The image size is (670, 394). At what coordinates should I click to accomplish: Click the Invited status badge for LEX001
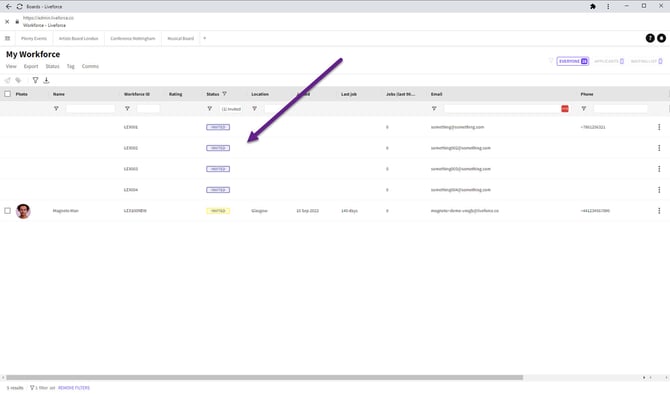[218, 127]
